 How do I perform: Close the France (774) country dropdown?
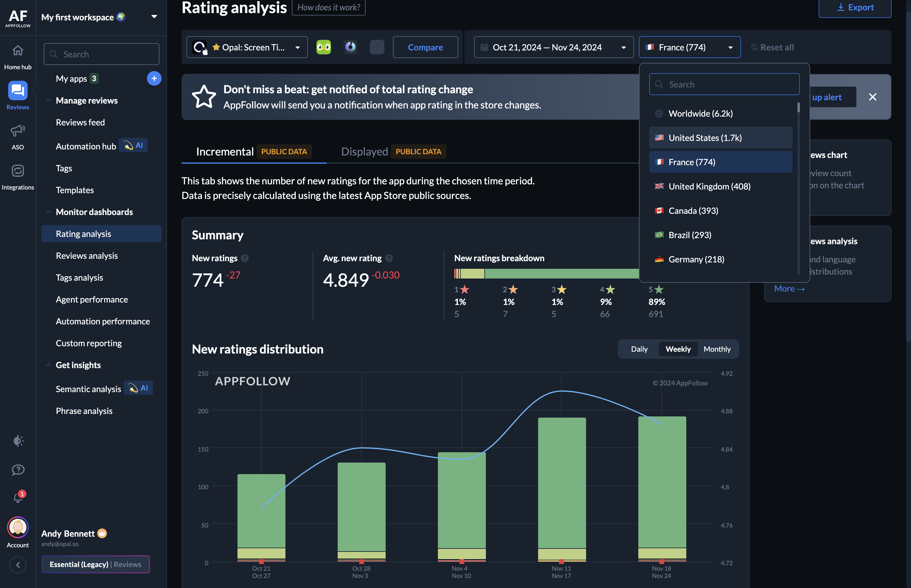pos(689,47)
